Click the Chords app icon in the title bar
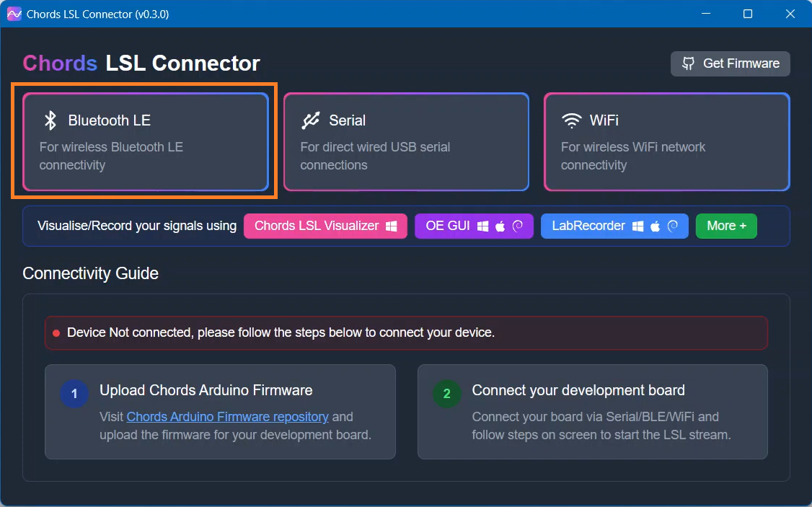 [14, 14]
